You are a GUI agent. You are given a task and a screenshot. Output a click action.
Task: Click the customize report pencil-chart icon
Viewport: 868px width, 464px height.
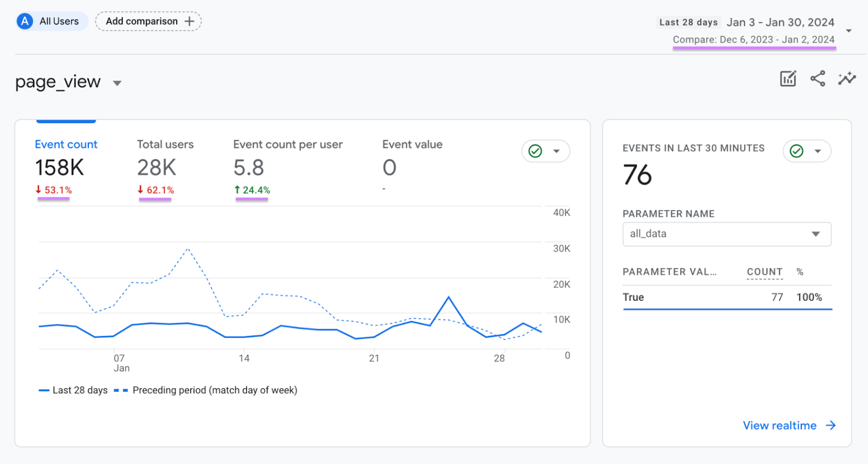tap(788, 79)
